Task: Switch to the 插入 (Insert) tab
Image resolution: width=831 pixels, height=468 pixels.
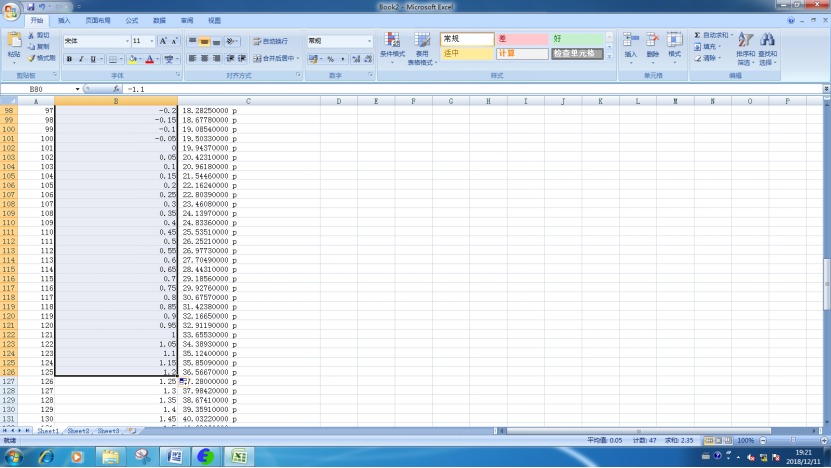Action: (x=64, y=21)
